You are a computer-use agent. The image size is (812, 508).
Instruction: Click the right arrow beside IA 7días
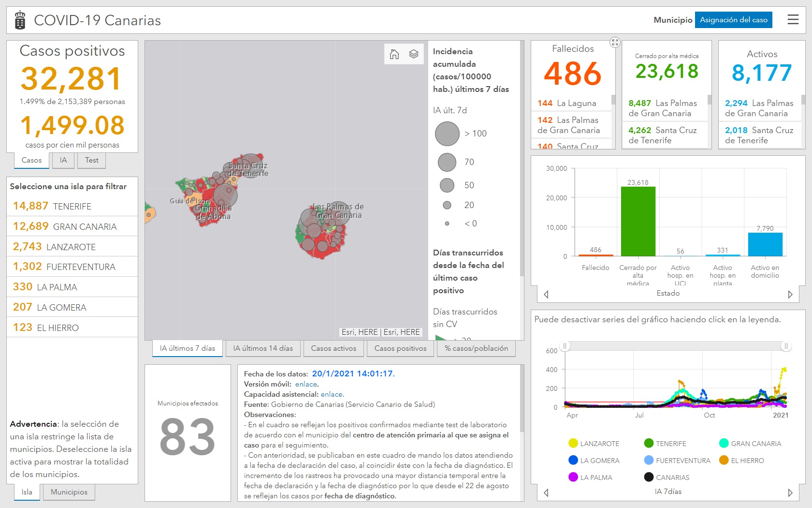[x=790, y=493]
